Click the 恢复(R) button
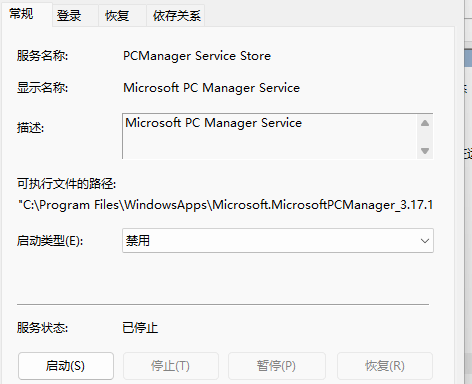Viewport: 472px width, 384px height. tap(385, 366)
